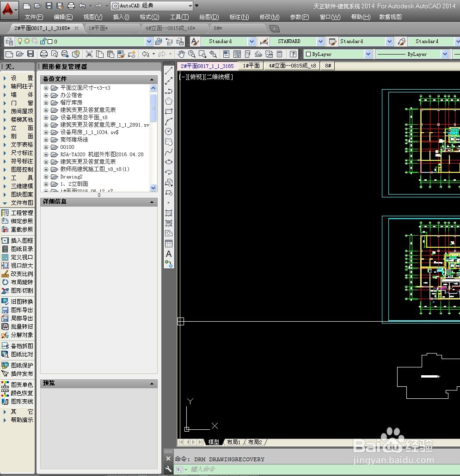The image size is (460, 476).
Task: Select the Circle draw tool
Action: pyautogui.click(x=169, y=131)
